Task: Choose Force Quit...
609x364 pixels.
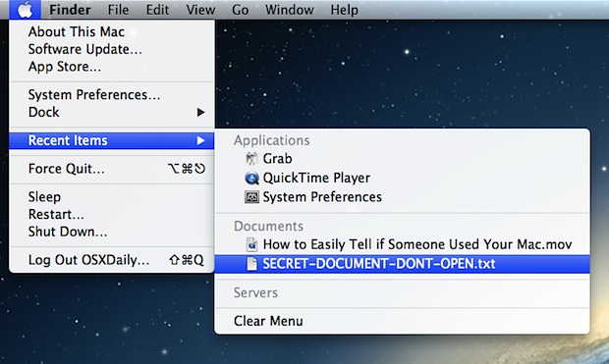Action: [112, 169]
